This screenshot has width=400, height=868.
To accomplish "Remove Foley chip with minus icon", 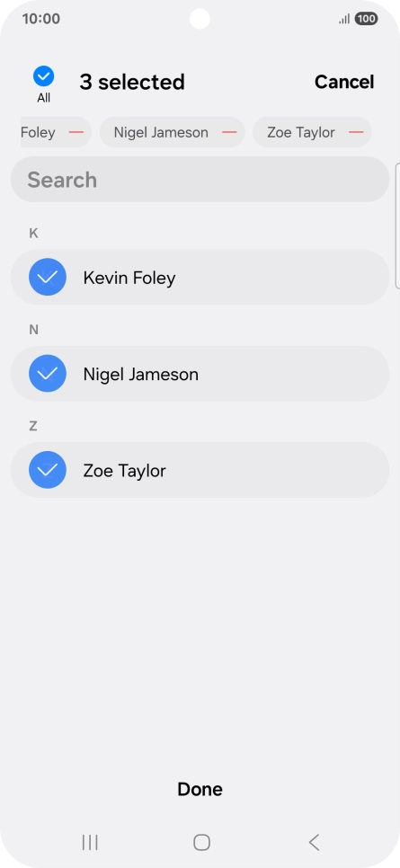I will (76, 132).
